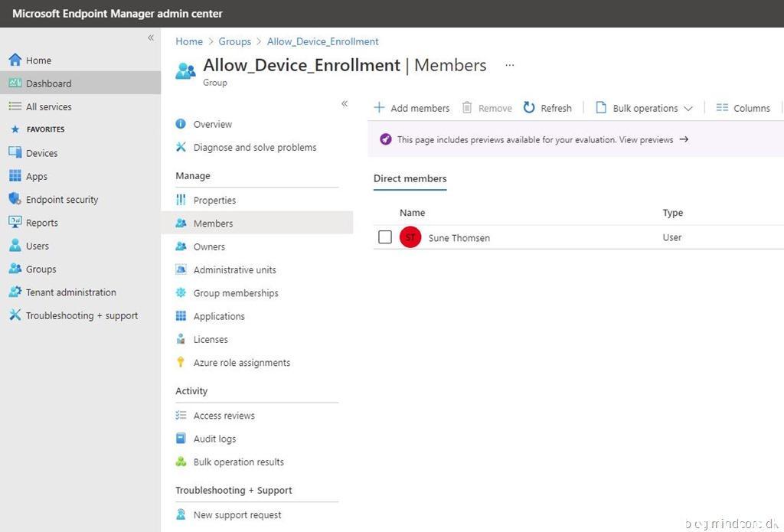Switch to the Direct members tab
This screenshot has height=532, width=784.
click(410, 178)
